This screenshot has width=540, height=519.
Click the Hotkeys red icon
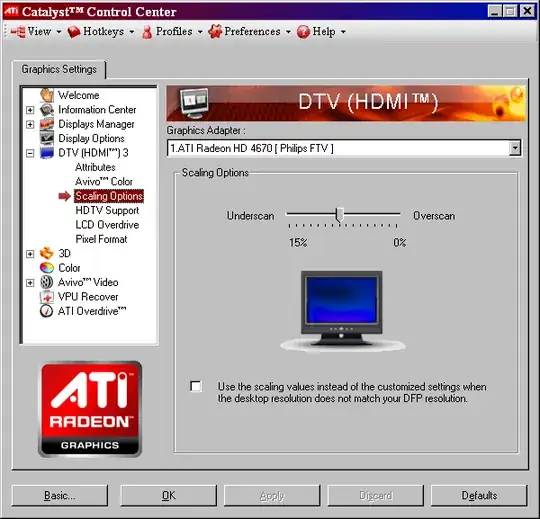point(74,32)
